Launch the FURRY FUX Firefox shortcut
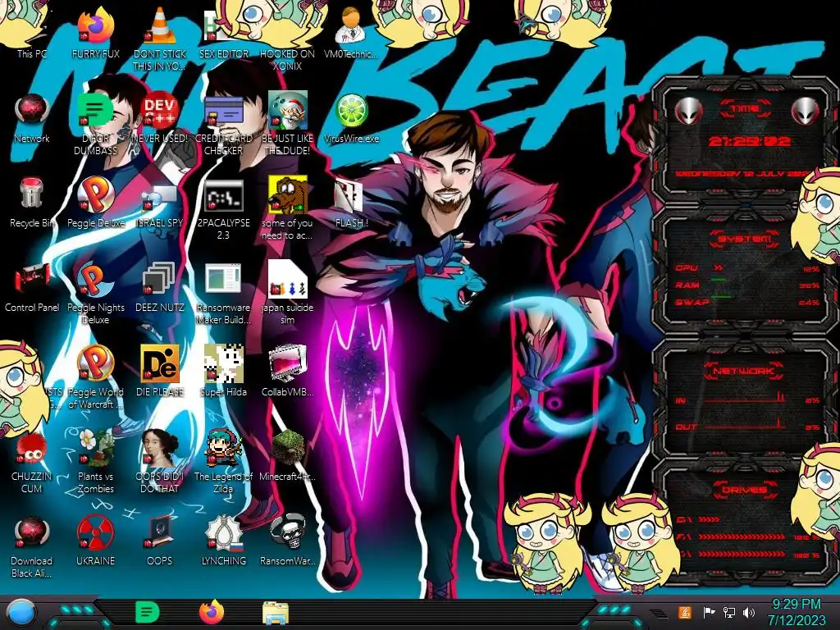The height and width of the screenshot is (630, 840). pos(95,32)
